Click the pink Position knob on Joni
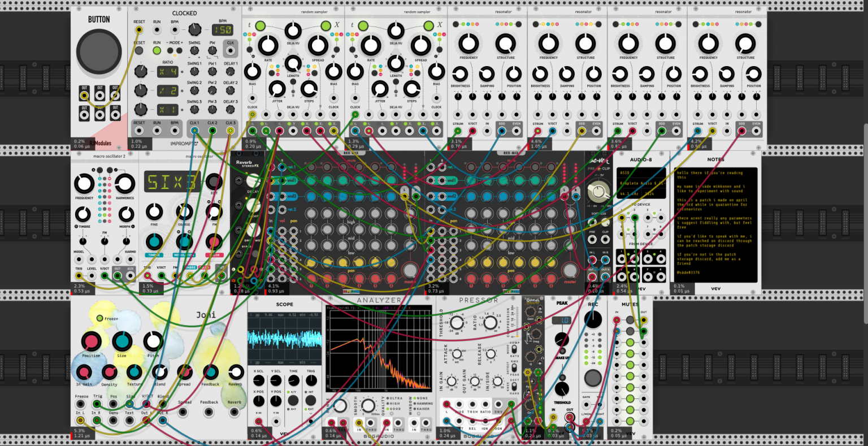868x446 pixels. (90, 341)
